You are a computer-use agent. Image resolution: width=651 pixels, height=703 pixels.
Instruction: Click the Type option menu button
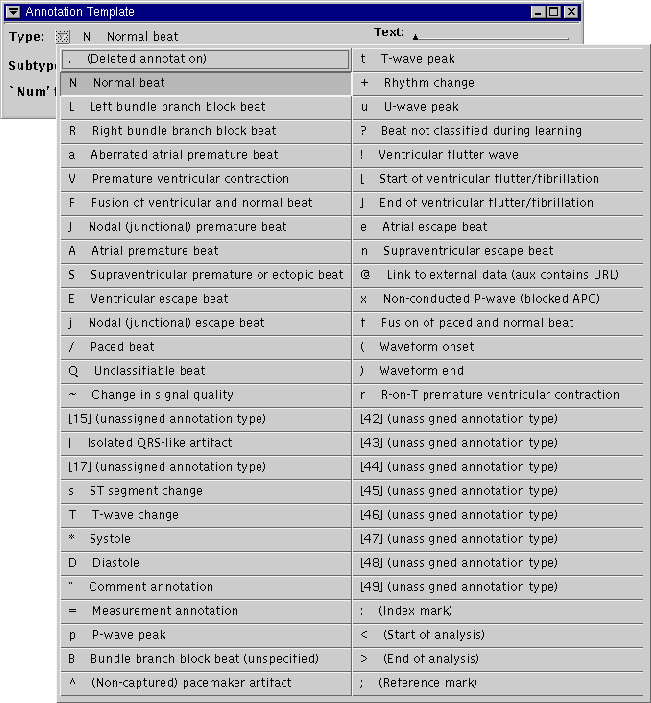point(63,36)
